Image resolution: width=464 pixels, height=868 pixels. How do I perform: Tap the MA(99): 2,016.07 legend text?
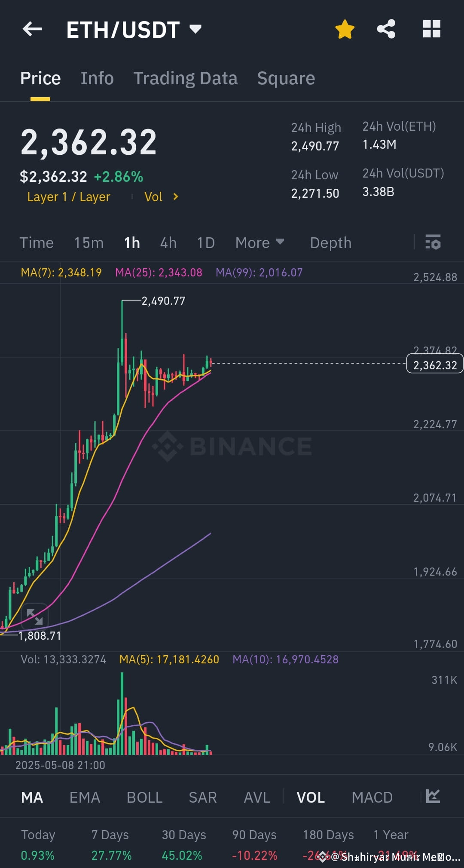click(259, 273)
